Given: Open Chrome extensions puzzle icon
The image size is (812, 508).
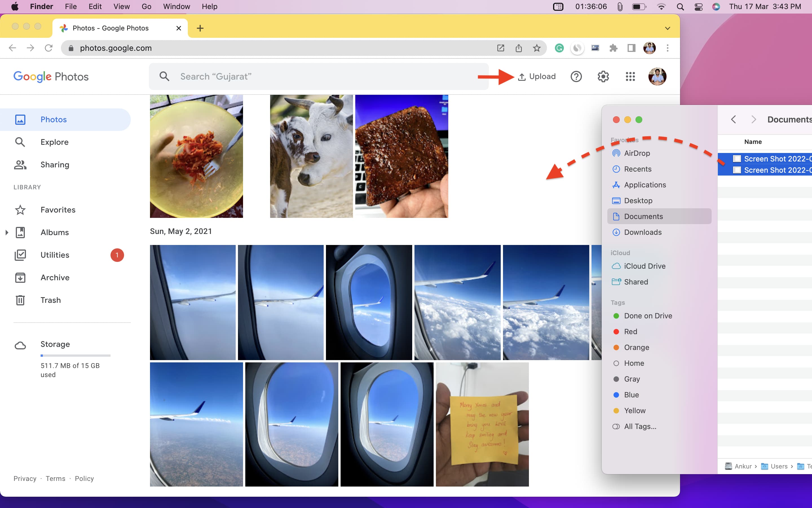Looking at the screenshot, I should point(613,48).
